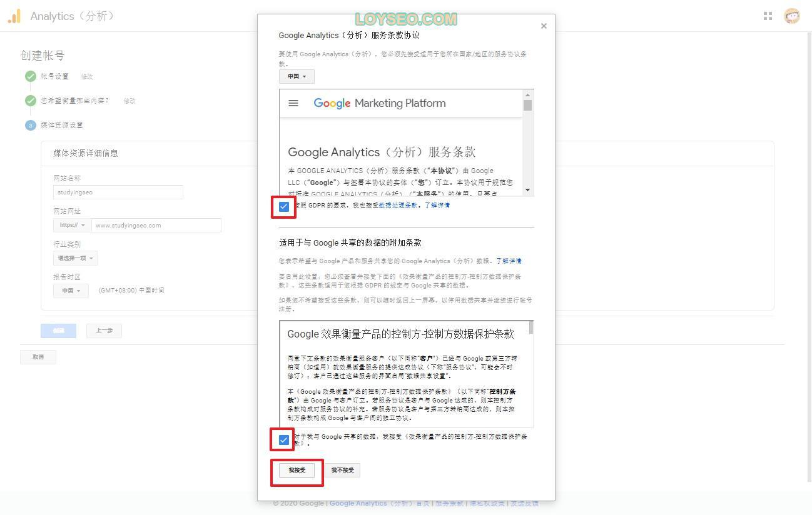Click the Google Analytics logo icon

(x=14, y=16)
